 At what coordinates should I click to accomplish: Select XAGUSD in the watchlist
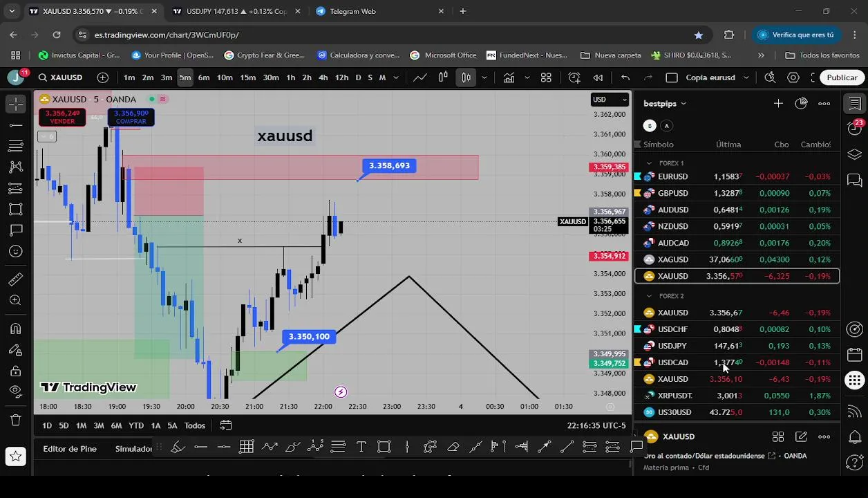737,259
